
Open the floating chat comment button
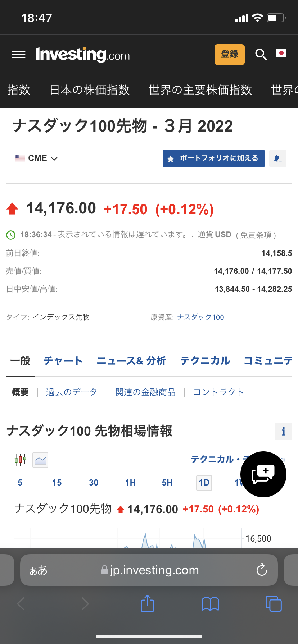(x=263, y=474)
